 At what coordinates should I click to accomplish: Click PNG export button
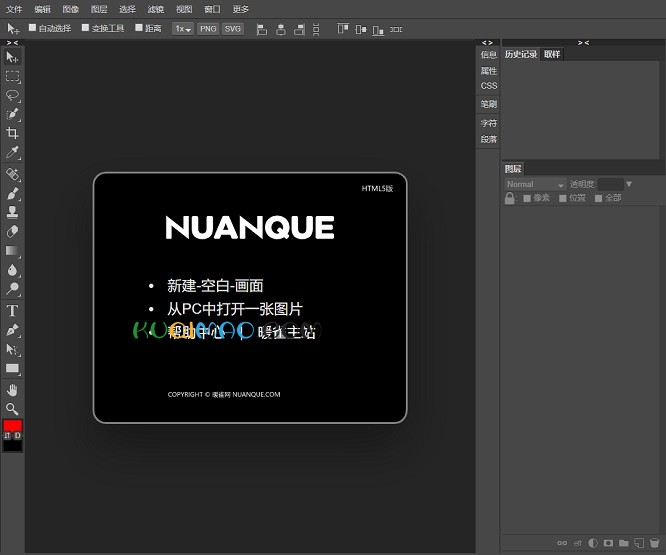click(208, 29)
